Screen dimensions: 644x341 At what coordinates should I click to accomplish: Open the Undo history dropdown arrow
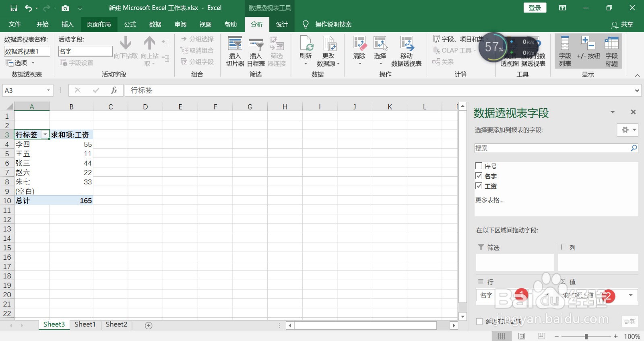coord(37,8)
